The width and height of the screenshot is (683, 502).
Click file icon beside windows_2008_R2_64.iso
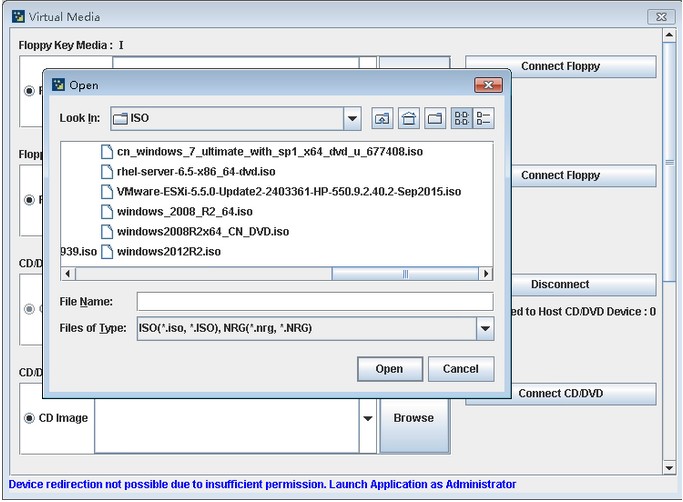tap(107, 212)
